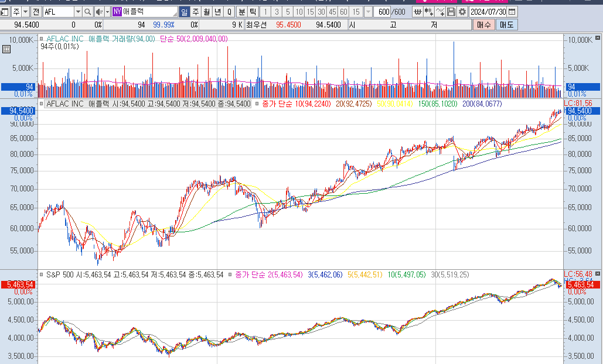Click the AFL ticker input field
This screenshot has width=603, height=364.
(x=58, y=12)
